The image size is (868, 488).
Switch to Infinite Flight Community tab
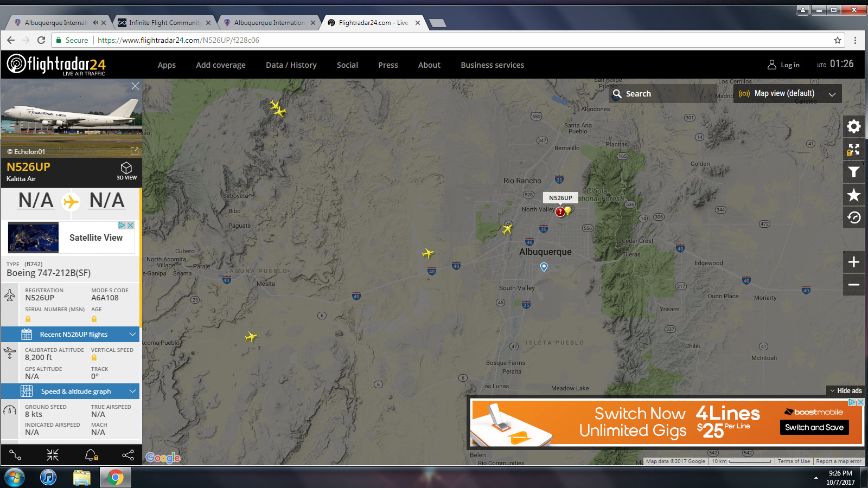coord(164,23)
